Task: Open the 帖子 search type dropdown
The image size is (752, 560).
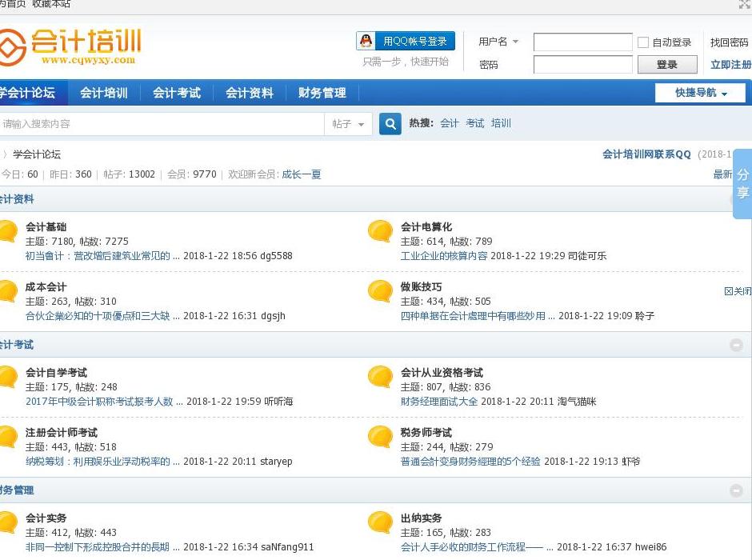Action: [348, 124]
